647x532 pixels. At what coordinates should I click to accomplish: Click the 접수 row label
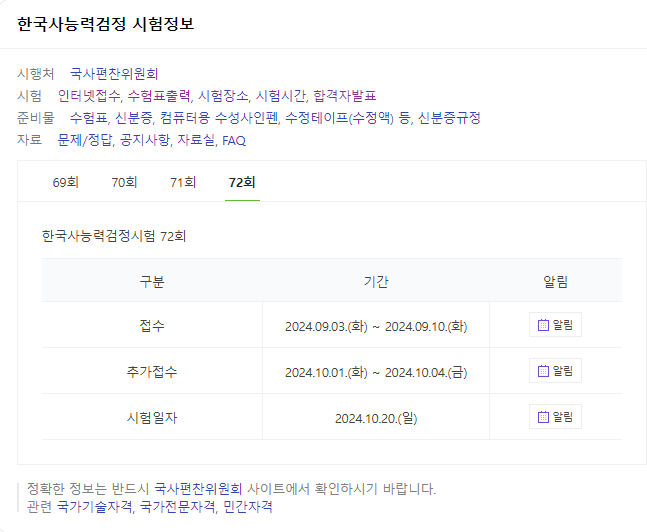[x=152, y=326]
